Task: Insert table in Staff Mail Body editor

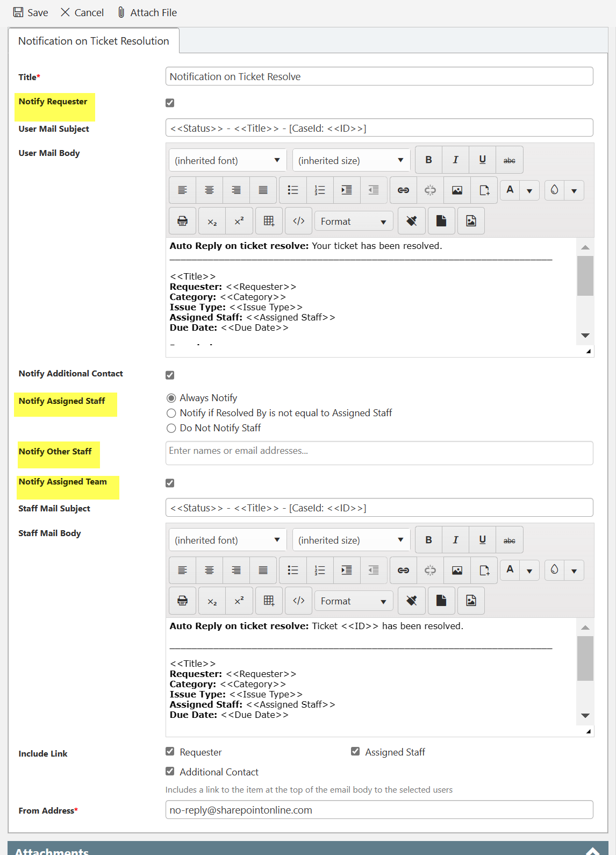Action: click(x=269, y=601)
